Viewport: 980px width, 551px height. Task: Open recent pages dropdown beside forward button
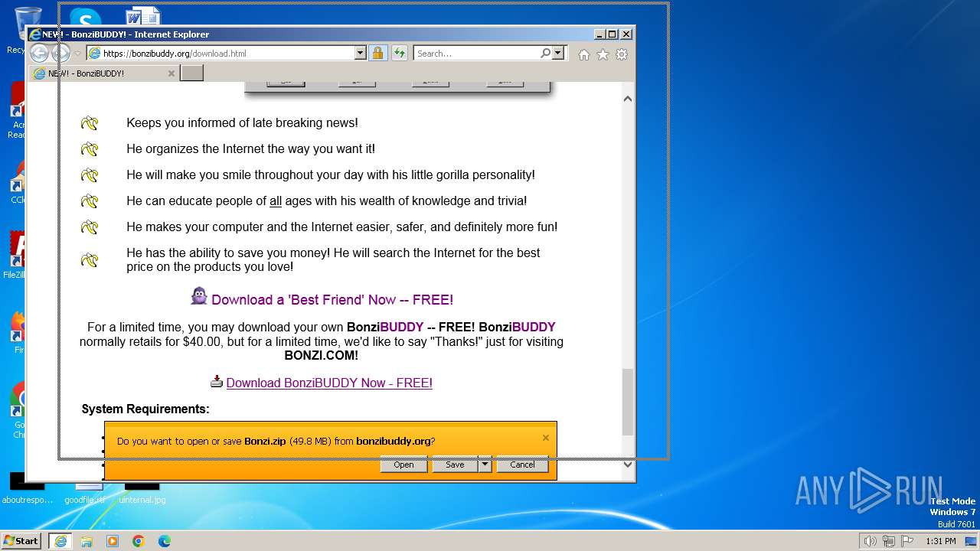(x=77, y=54)
